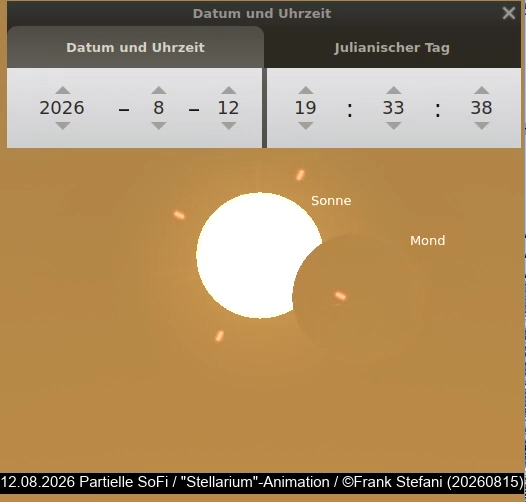Decrease the month value 8
This screenshot has width=526, height=502.
159,126
